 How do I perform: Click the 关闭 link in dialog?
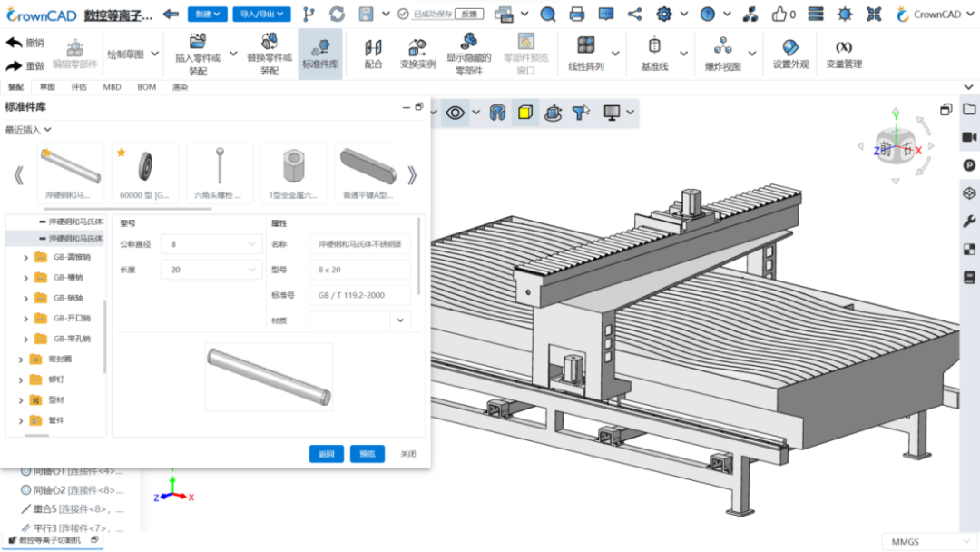click(x=408, y=454)
